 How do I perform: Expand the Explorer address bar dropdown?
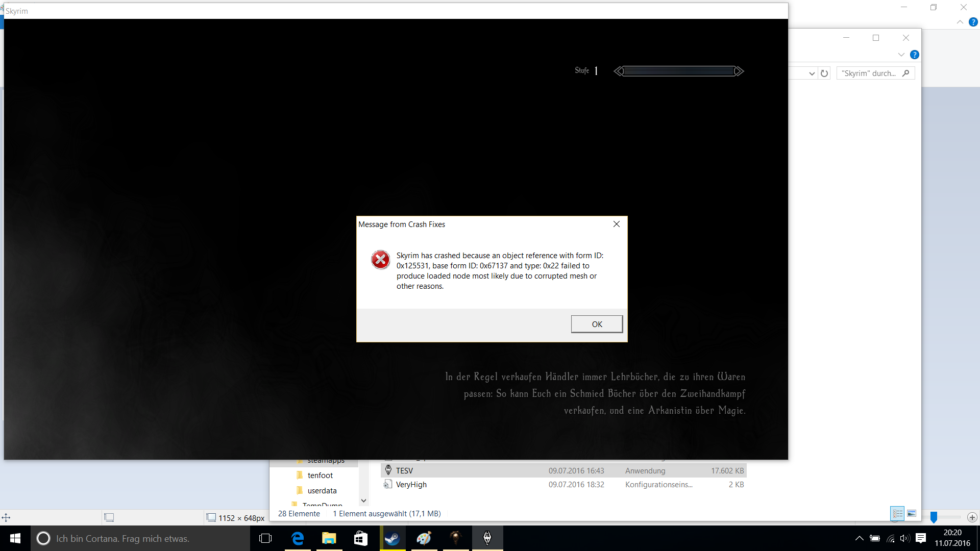tap(812, 73)
